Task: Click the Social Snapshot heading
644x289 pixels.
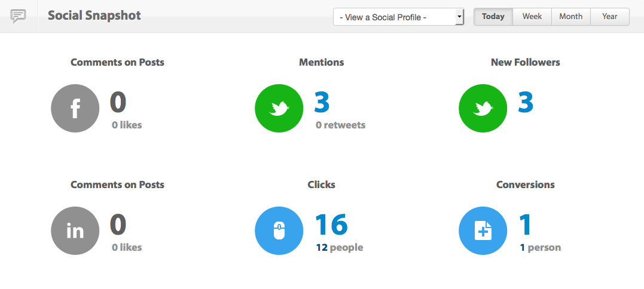Action: (94, 16)
